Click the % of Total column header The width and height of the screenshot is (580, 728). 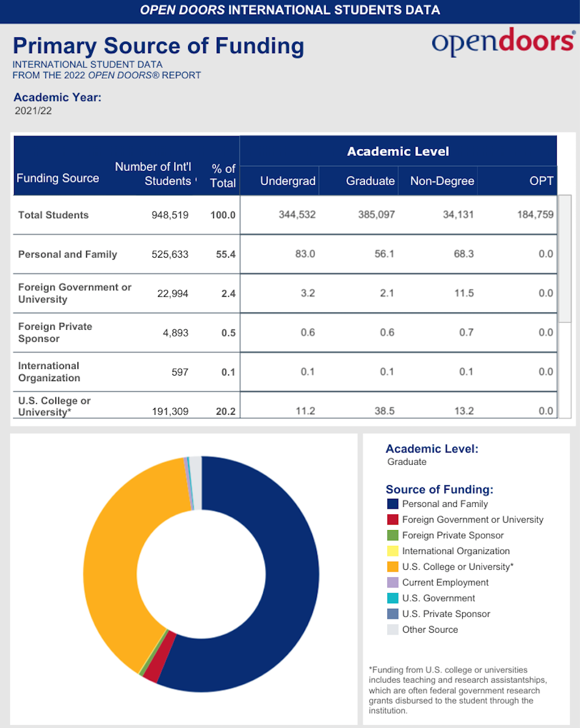pos(223,176)
